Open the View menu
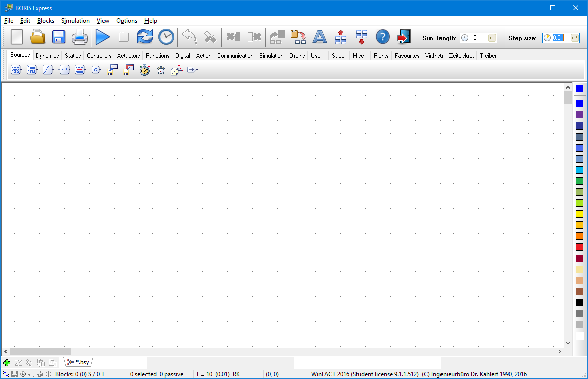This screenshot has height=379, width=588. tap(103, 21)
